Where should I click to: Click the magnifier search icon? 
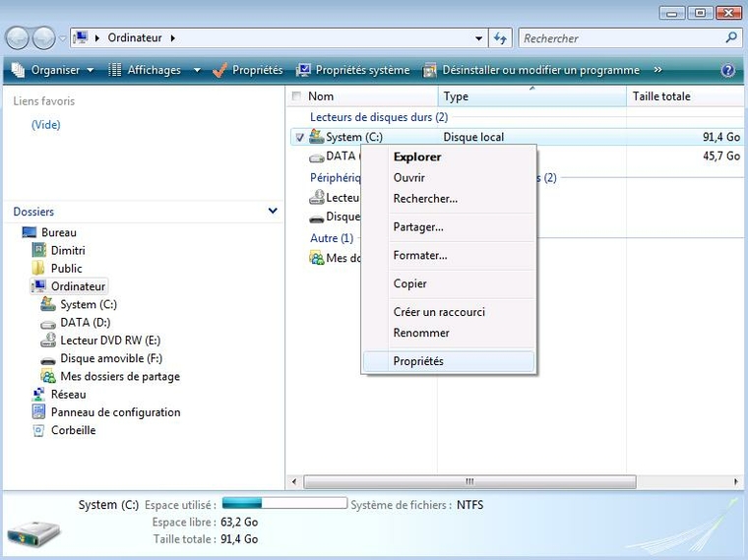click(731, 37)
